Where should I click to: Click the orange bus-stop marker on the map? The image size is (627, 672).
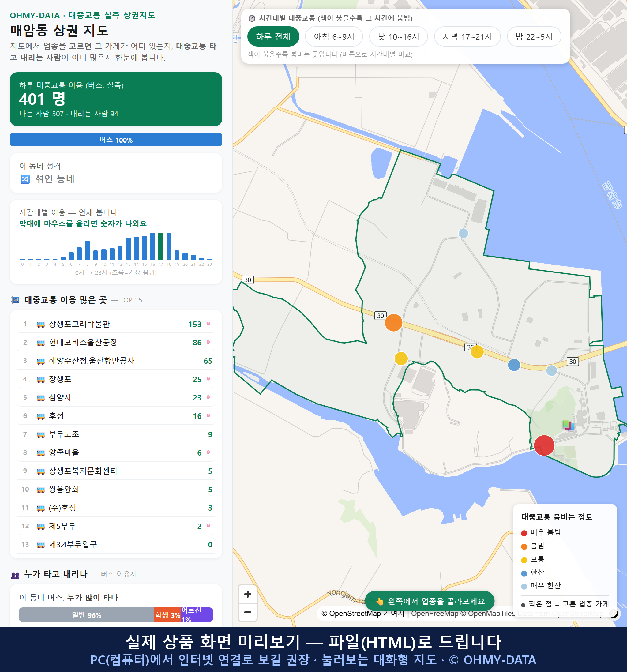[x=393, y=322]
